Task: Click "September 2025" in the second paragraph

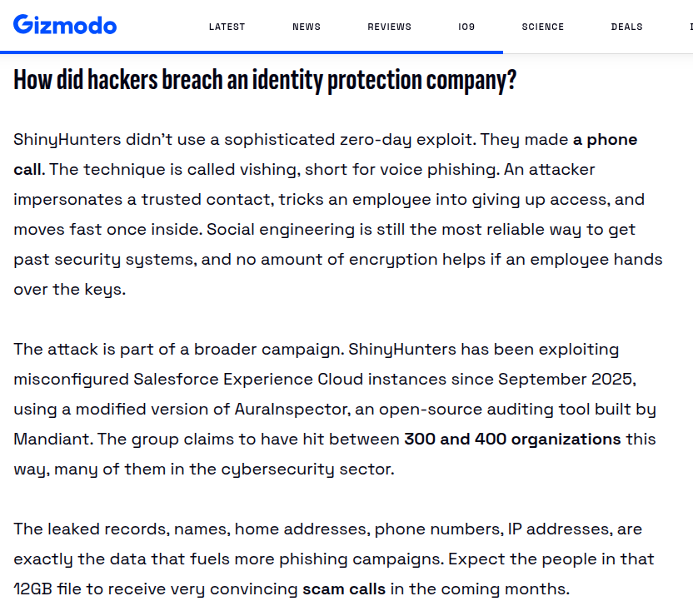Action: point(566,380)
